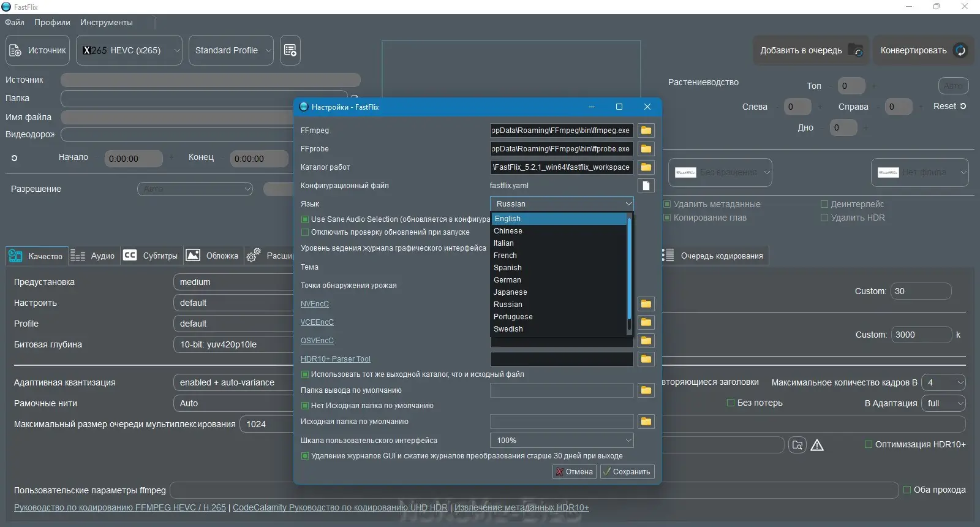Screen dimensions: 980x527
Task: Select English in language list
Action: pyautogui.click(x=559, y=219)
